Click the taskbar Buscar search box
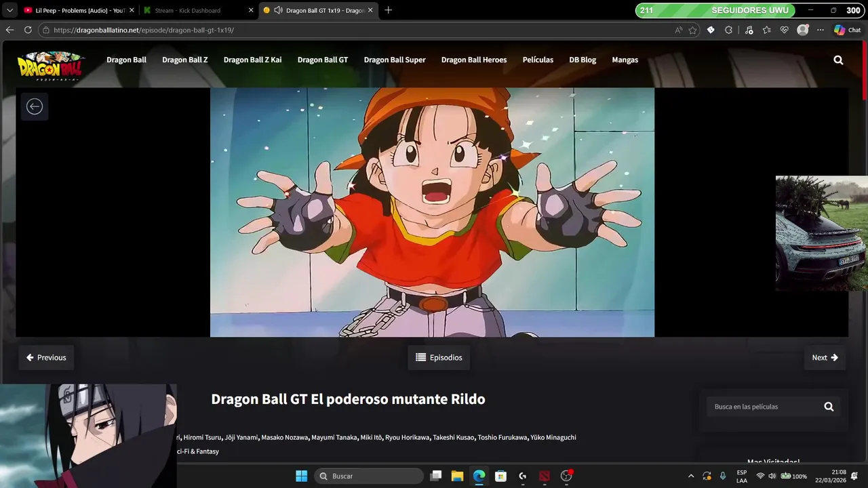The image size is (868, 488). click(x=369, y=476)
